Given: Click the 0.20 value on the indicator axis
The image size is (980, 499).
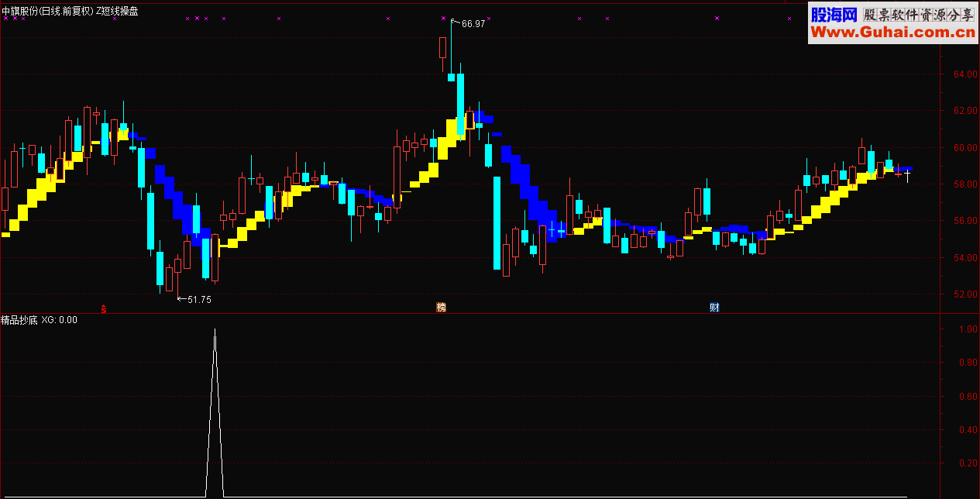Looking at the screenshot, I should coord(968,463).
